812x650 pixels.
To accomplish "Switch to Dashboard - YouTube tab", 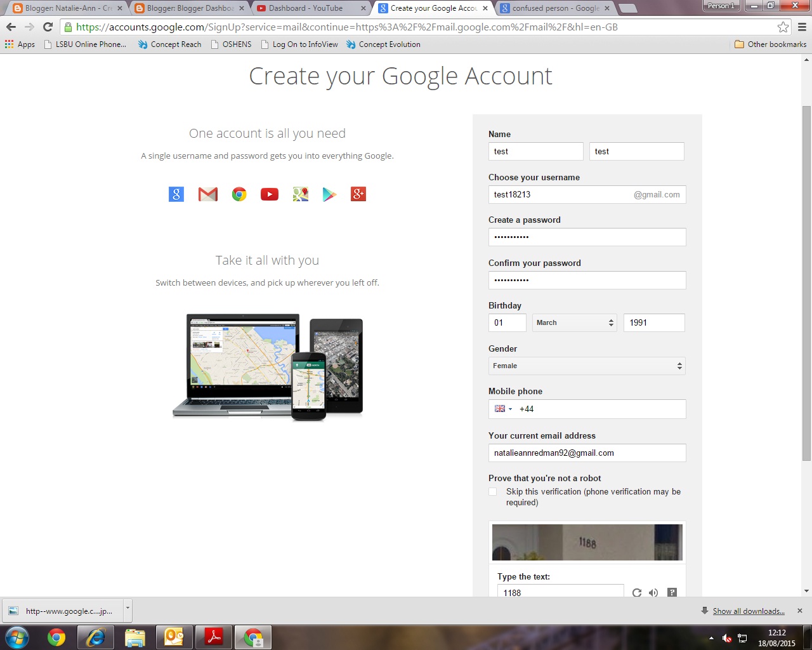I will [x=310, y=8].
